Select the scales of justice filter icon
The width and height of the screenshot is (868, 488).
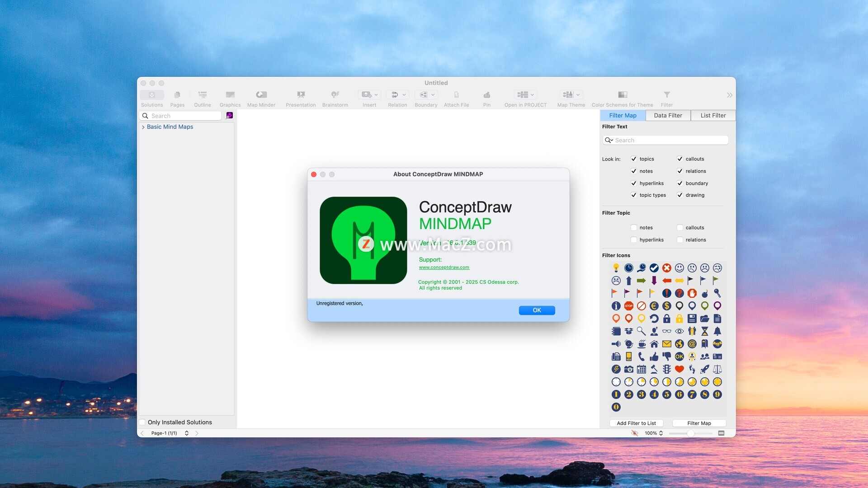(717, 369)
